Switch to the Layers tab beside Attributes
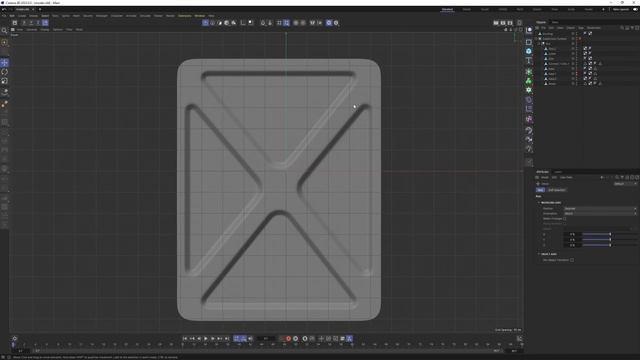Viewport: 640px width, 360px height. click(x=558, y=172)
